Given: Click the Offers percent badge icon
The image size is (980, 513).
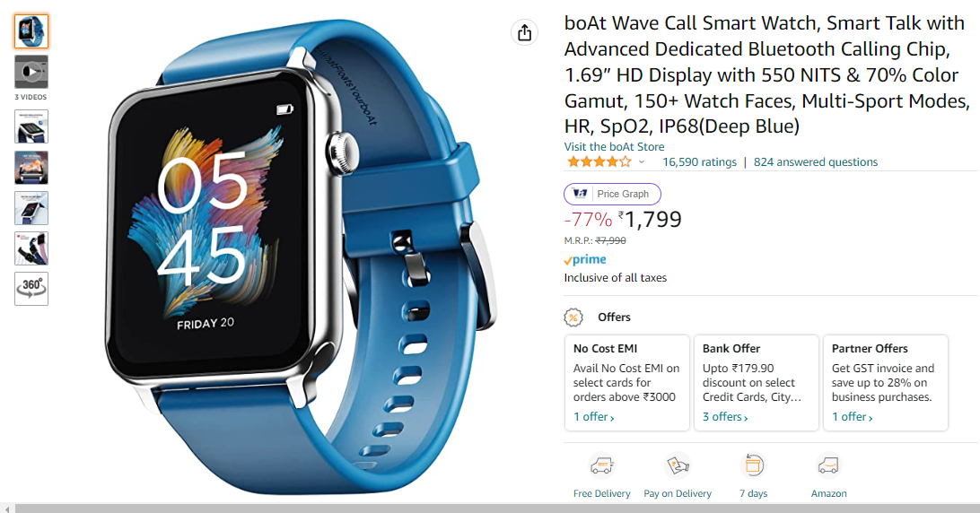Looking at the screenshot, I should click(573, 317).
